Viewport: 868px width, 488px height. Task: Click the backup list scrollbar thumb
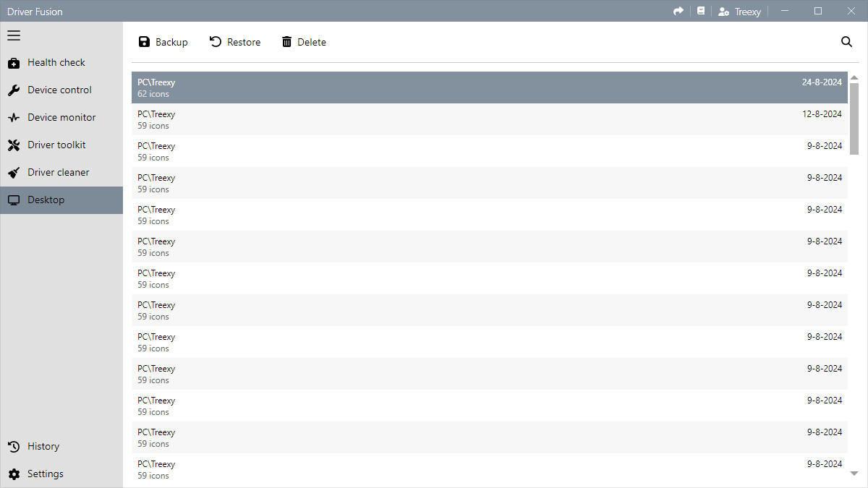854,119
